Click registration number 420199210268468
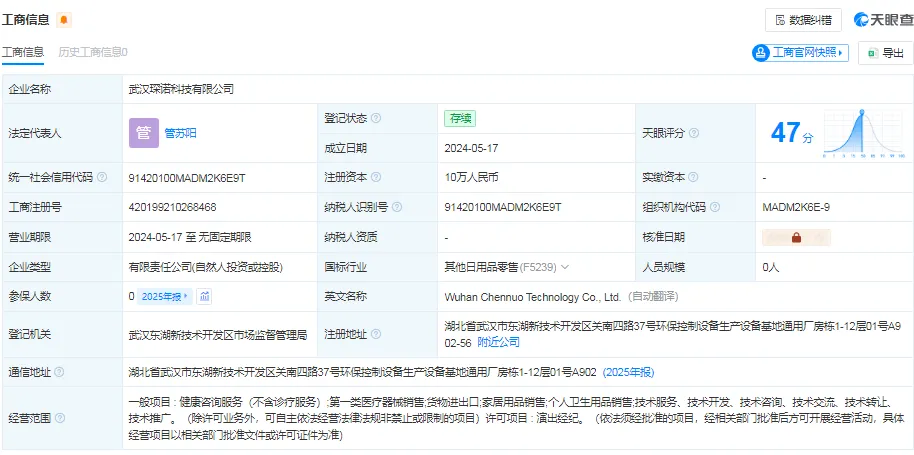 (173, 207)
